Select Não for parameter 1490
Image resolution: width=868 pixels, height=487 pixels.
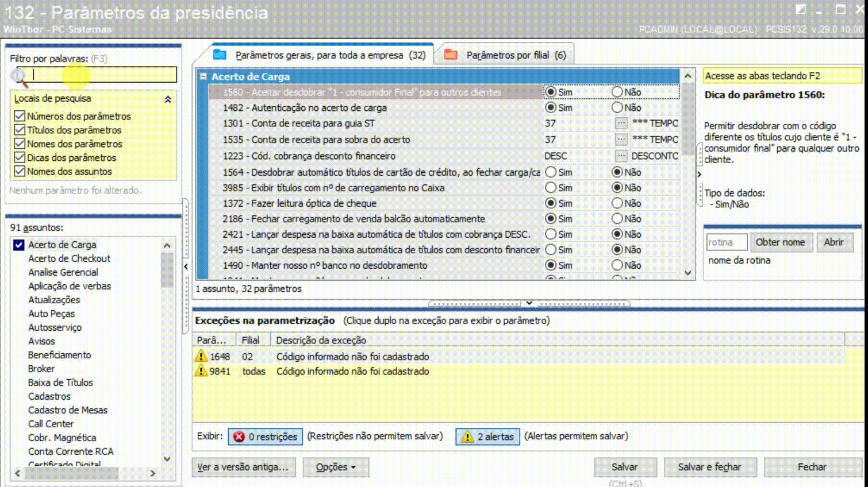[x=617, y=265]
